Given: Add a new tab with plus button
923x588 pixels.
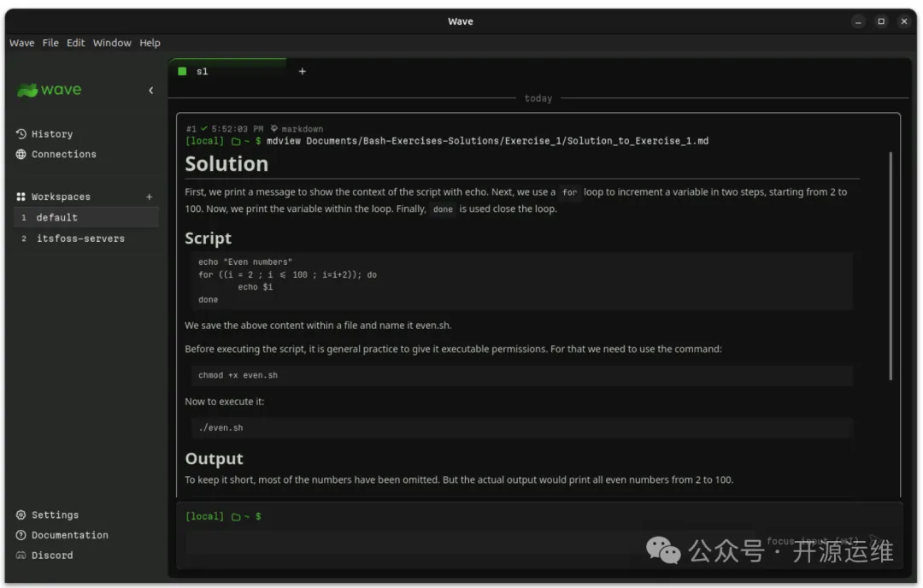Looking at the screenshot, I should (302, 72).
